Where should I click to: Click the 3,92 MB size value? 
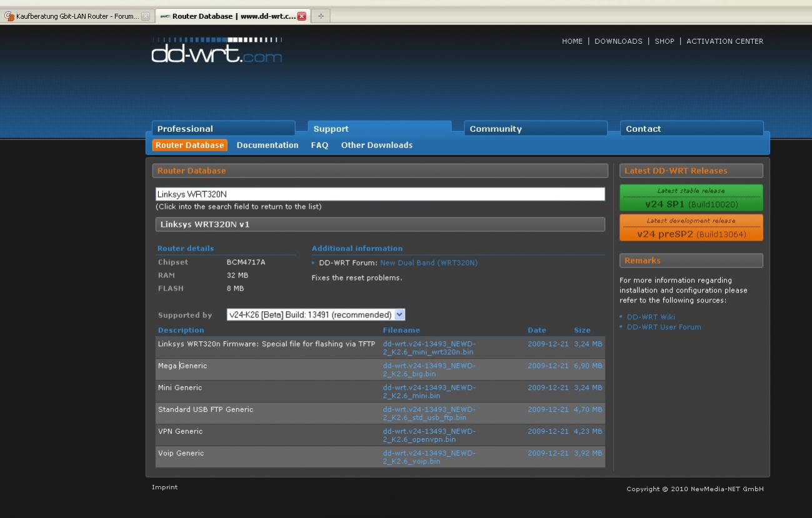(x=588, y=454)
